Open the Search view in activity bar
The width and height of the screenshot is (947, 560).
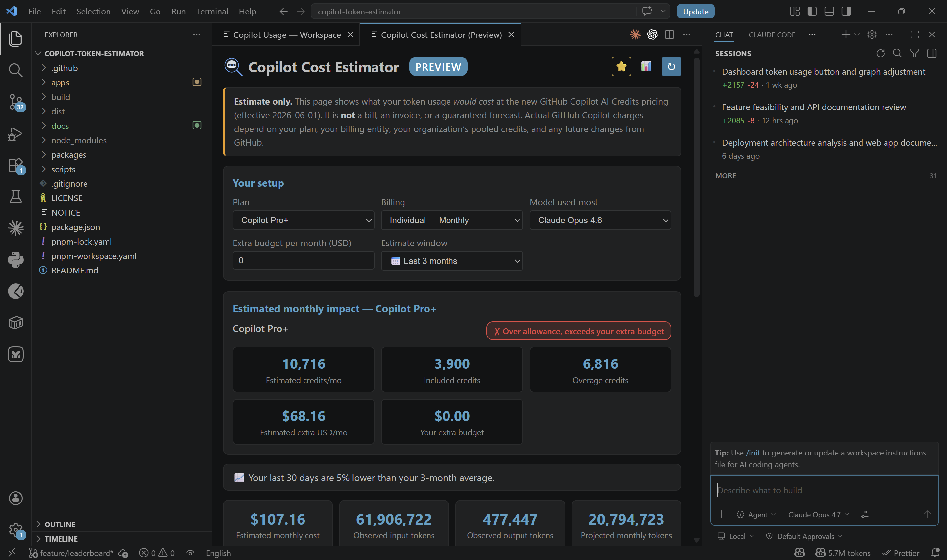[15, 70]
